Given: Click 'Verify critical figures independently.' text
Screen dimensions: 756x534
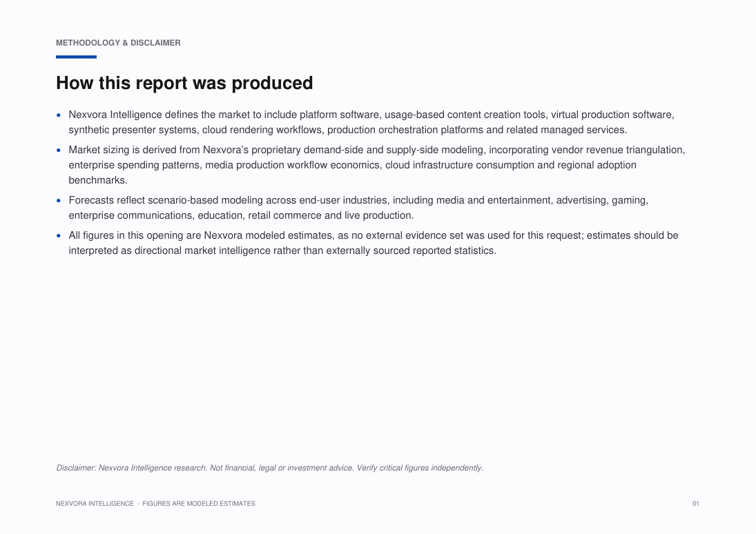Looking at the screenshot, I should (420, 468).
